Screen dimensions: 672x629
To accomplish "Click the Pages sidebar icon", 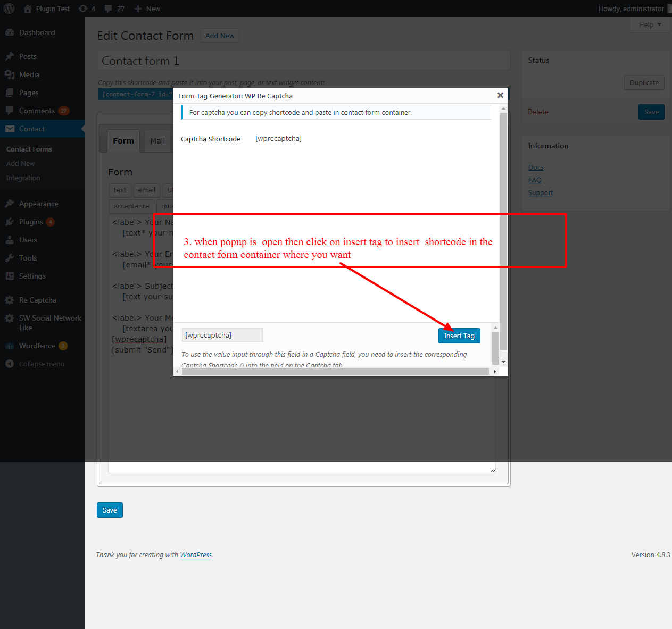I will (x=10, y=93).
